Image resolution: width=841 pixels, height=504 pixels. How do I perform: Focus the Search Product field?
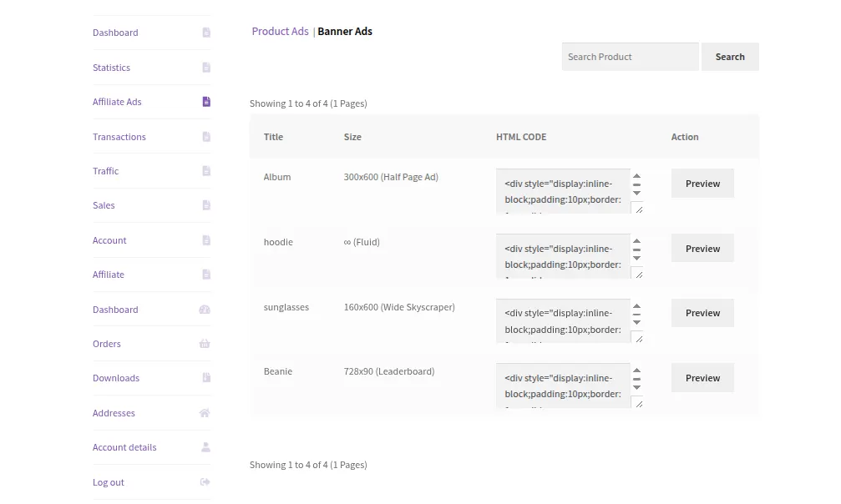[x=630, y=57]
